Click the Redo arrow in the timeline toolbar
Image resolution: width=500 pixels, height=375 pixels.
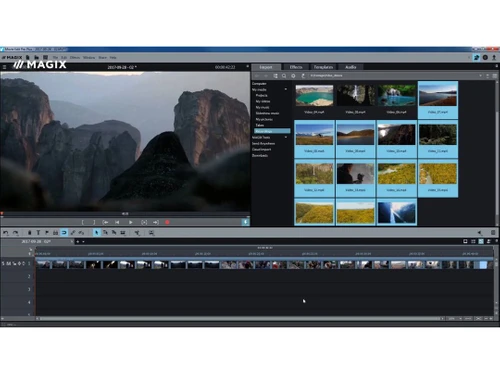15,233
